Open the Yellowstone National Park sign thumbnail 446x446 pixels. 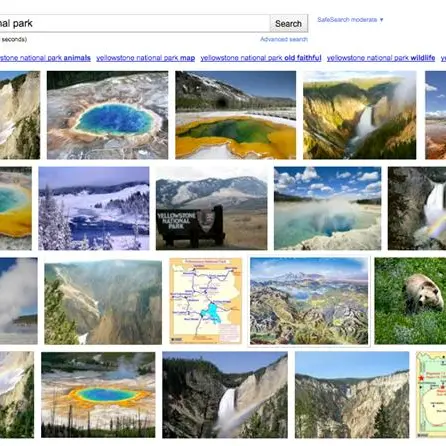[211, 208]
